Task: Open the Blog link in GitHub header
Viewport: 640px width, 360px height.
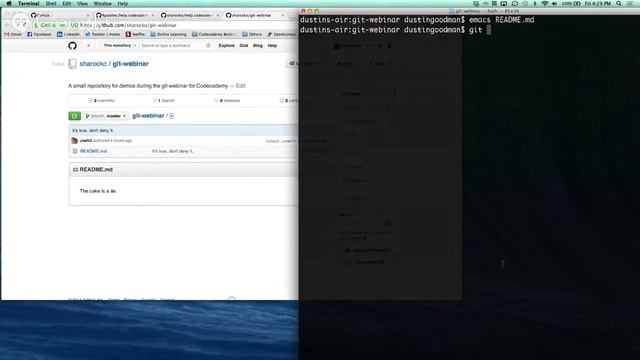Action: coord(258,46)
